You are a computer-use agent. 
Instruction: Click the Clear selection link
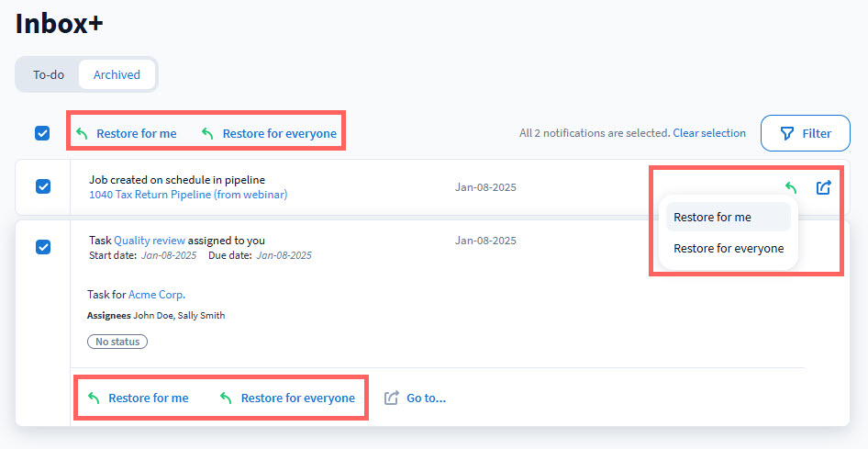(709, 133)
